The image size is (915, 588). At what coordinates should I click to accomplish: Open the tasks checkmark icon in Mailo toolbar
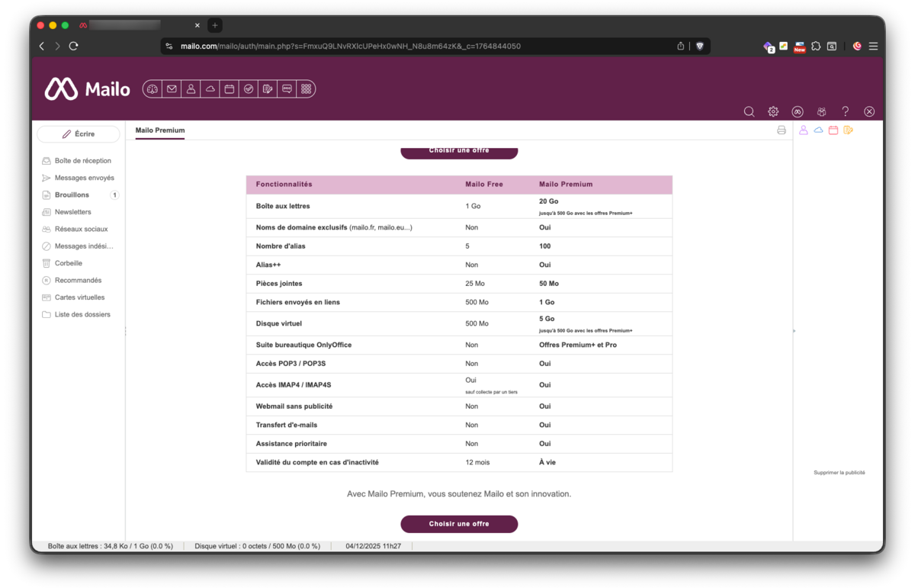249,89
